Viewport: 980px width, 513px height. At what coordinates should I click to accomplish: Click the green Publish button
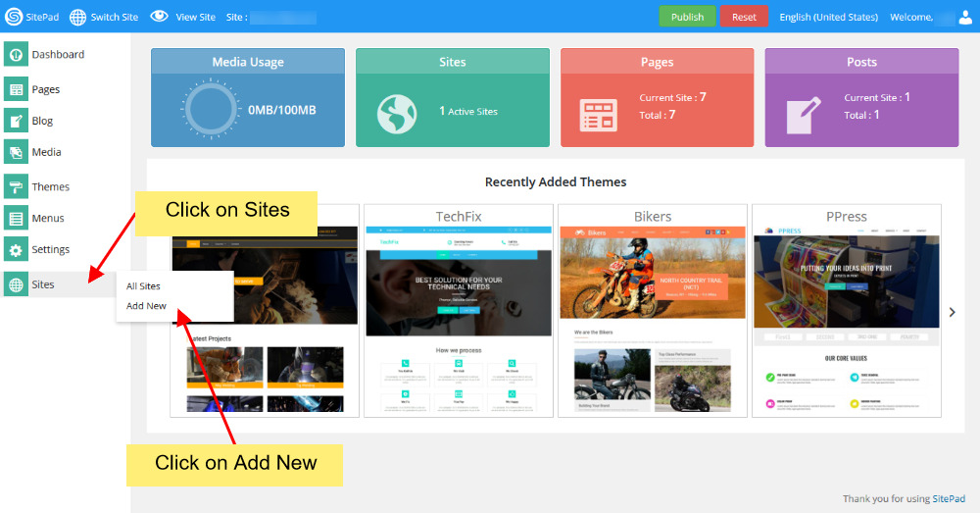coord(688,17)
